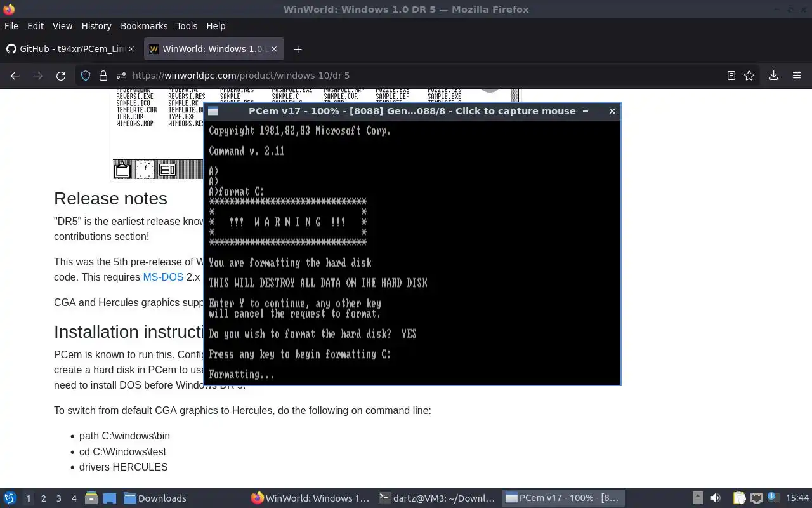The height and width of the screenshot is (508, 812).
Task: Open the Tools menu
Action: click(x=187, y=26)
